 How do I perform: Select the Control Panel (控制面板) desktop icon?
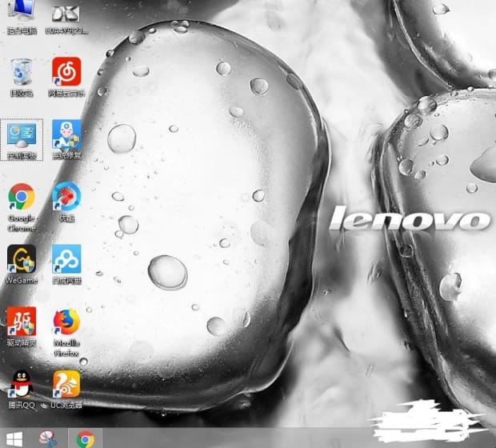tap(21, 136)
